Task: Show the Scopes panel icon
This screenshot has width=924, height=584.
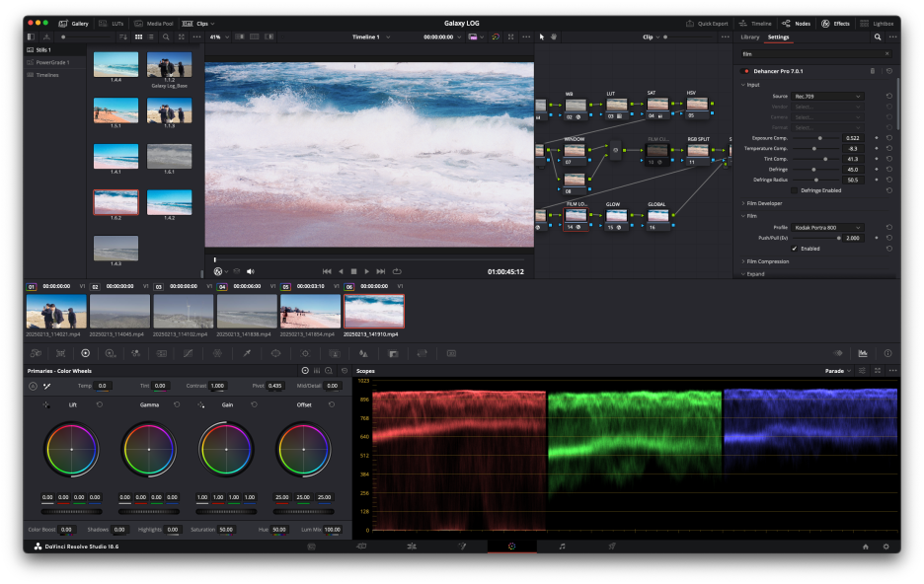Action: pos(863,353)
